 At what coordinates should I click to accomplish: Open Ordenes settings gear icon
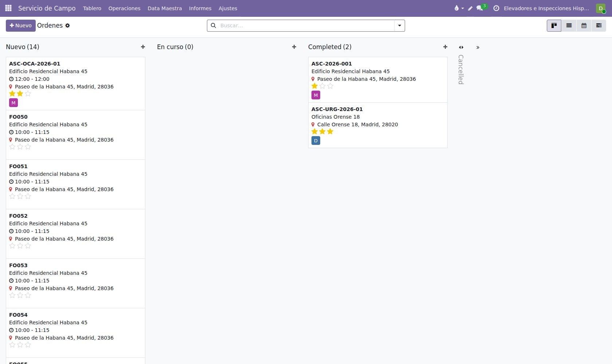click(67, 25)
